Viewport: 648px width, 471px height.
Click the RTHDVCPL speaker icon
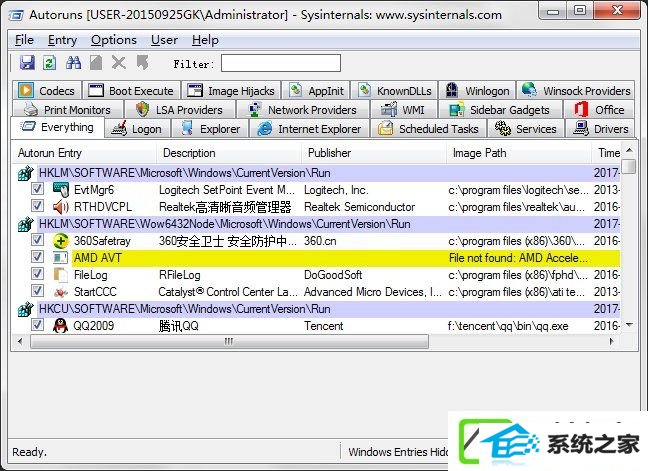[x=61, y=207]
